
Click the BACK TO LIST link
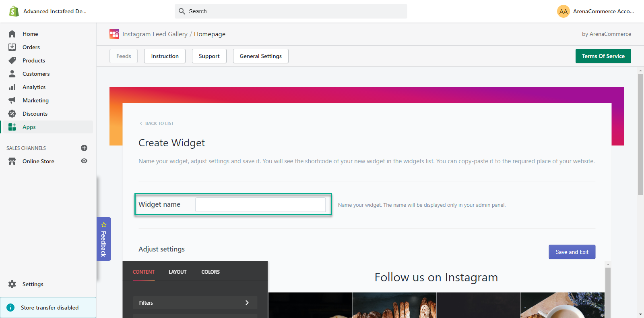click(x=157, y=123)
